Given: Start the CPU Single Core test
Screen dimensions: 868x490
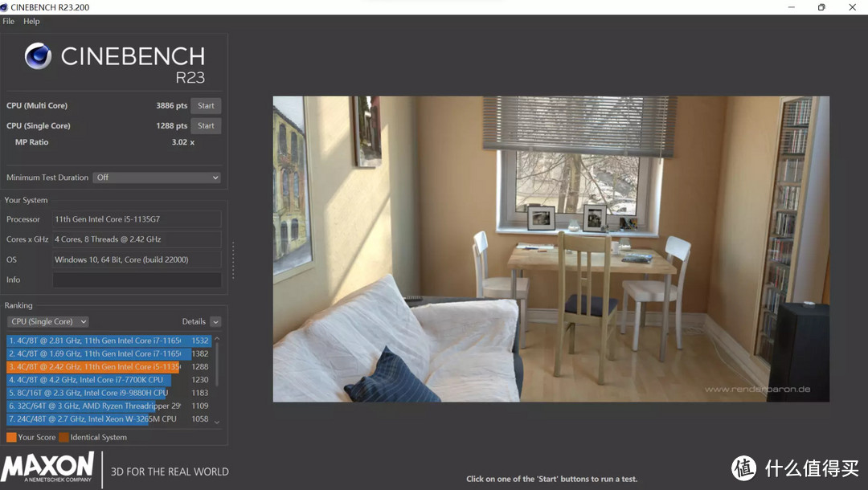Looking at the screenshot, I should 206,125.
